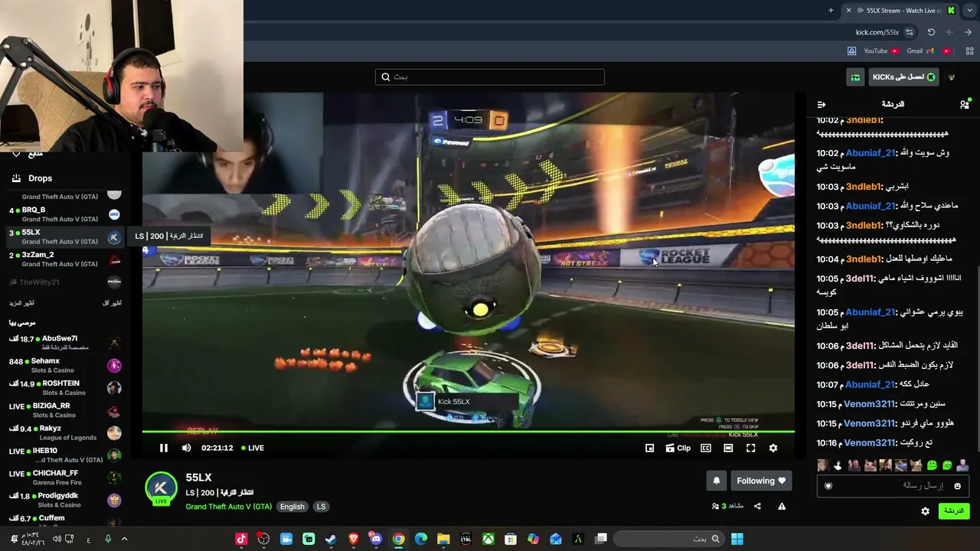
Task: Open the emoji picker in chat
Action: pos(957,486)
